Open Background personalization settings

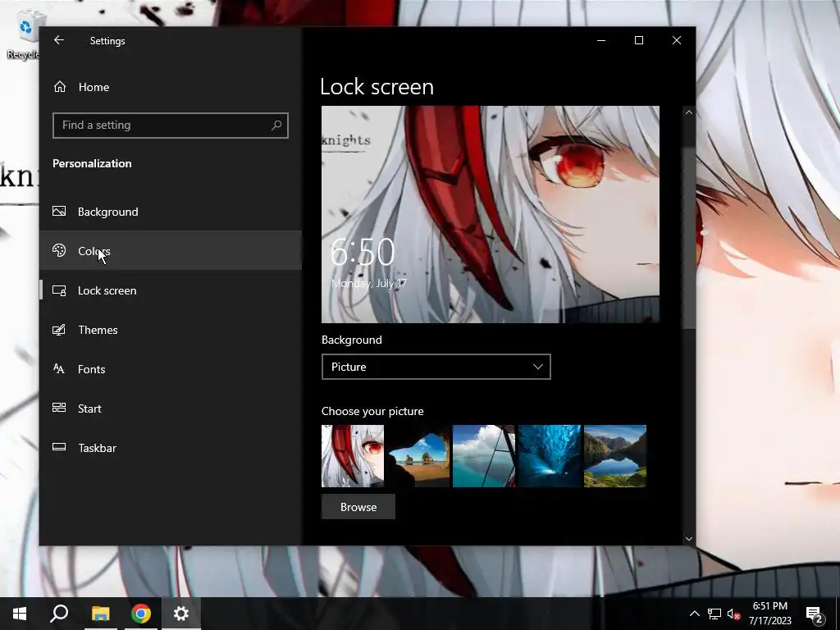(x=171, y=212)
